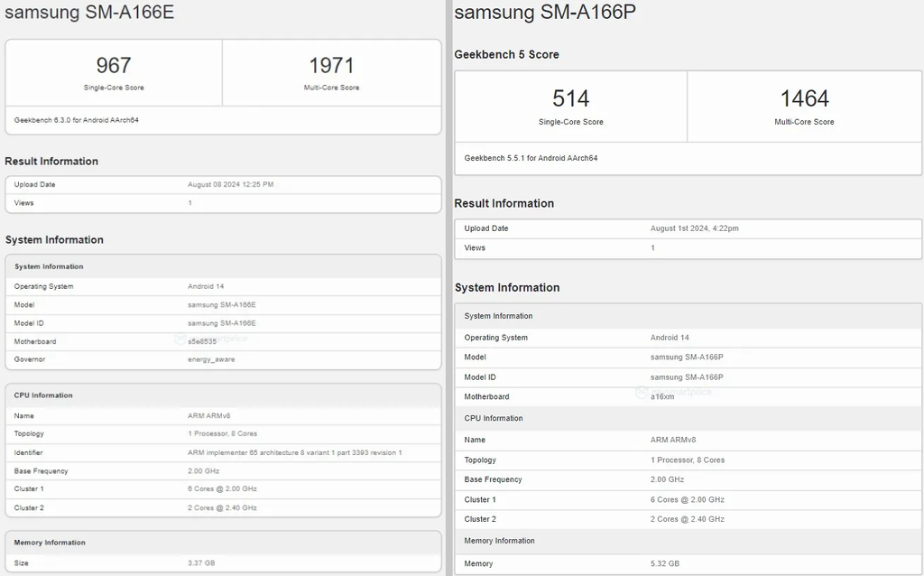This screenshot has height=576, width=924.
Task: Select the 1971 multi-core score value
Action: 331,65
